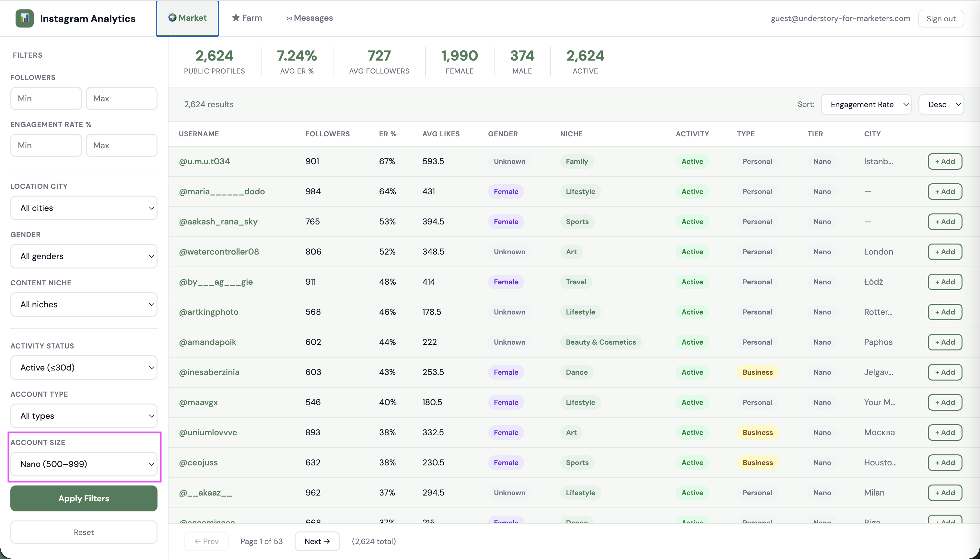Open the Desc sort order dropdown
Viewport: 980px width, 559px height.
pyautogui.click(x=941, y=104)
